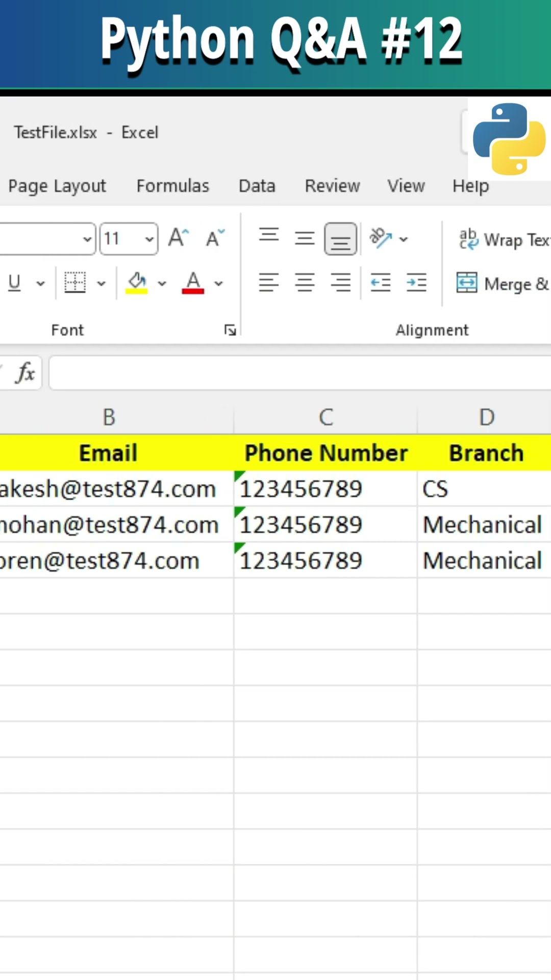This screenshot has height=980, width=551.
Task: Expand the font color dropdown arrow
Action: click(219, 283)
